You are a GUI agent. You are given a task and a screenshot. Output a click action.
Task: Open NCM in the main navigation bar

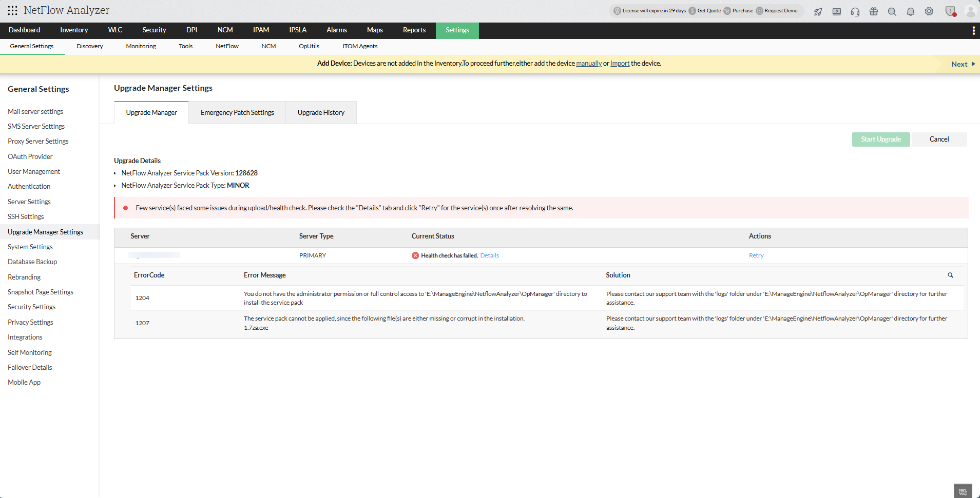pyautogui.click(x=225, y=30)
